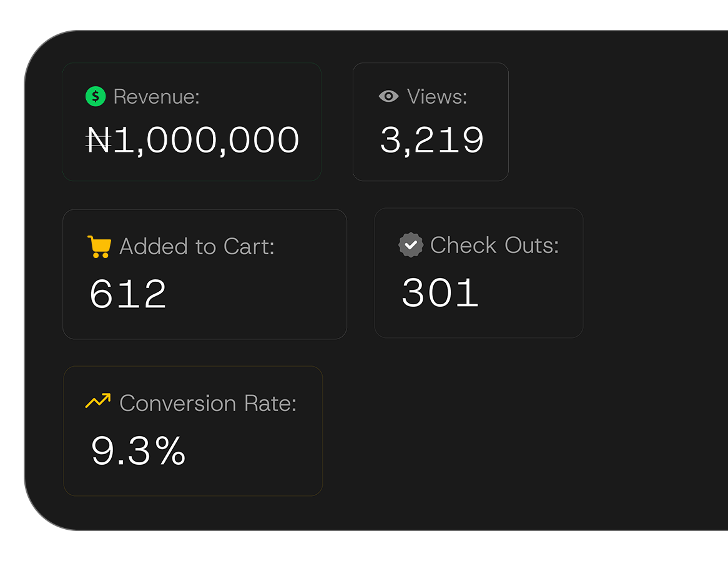Click the 1,000,000 revenue amount
The image size is (728, 561).
[x=206, y=140]
